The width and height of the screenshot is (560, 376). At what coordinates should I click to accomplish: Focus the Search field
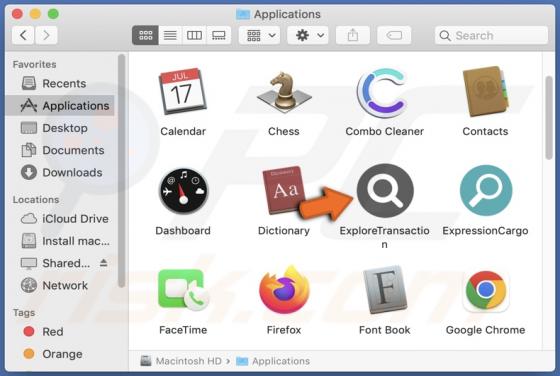click(x=491, y=35)
